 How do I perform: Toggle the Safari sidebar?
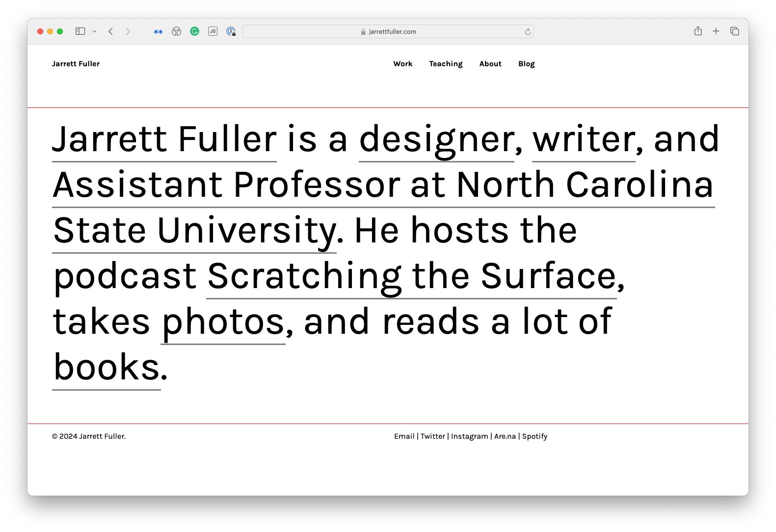tap(80, 31)
